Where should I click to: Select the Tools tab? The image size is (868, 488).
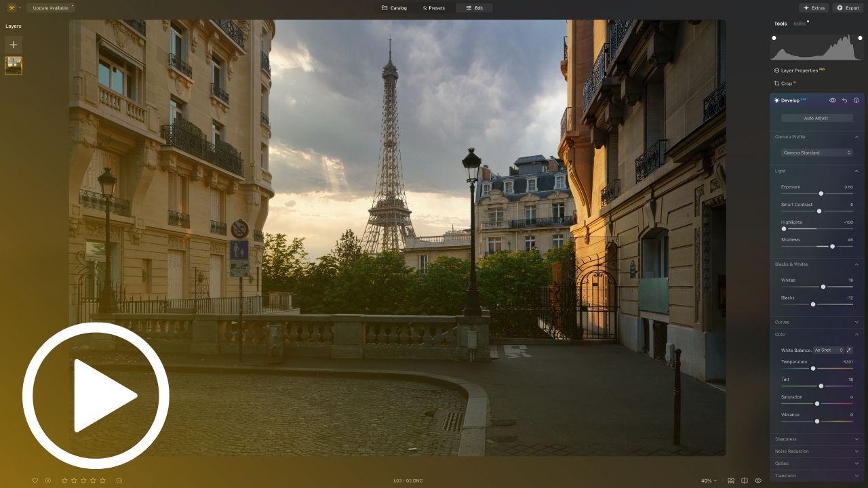coord(781,24)
